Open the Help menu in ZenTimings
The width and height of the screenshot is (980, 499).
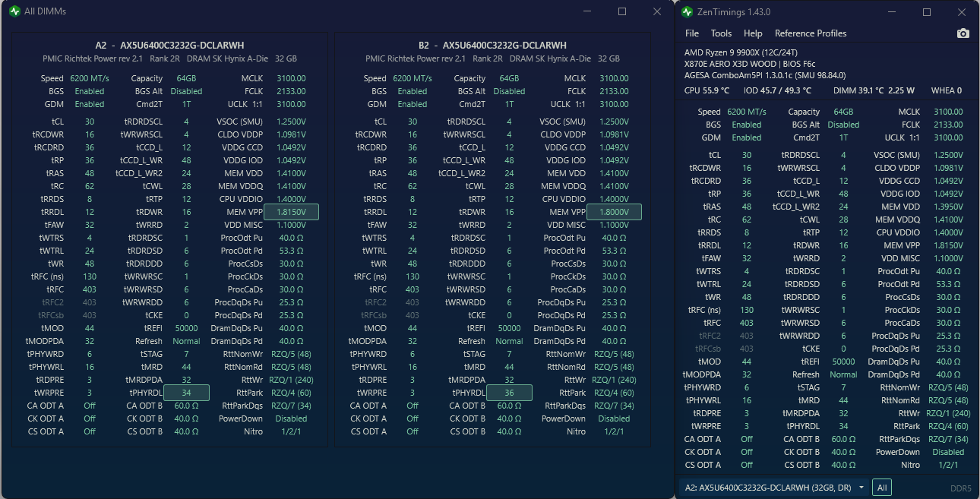coord(753,33)
